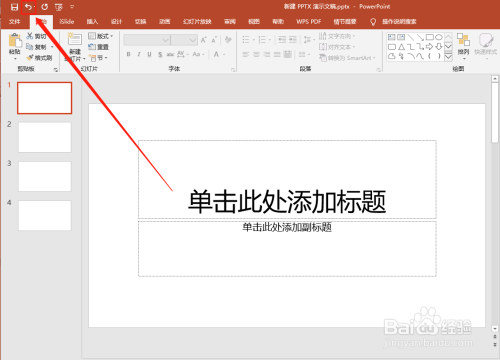Click Reset (重置) slide button
The height and width of the screenshot is (360, 500).
tap(99, 47)
